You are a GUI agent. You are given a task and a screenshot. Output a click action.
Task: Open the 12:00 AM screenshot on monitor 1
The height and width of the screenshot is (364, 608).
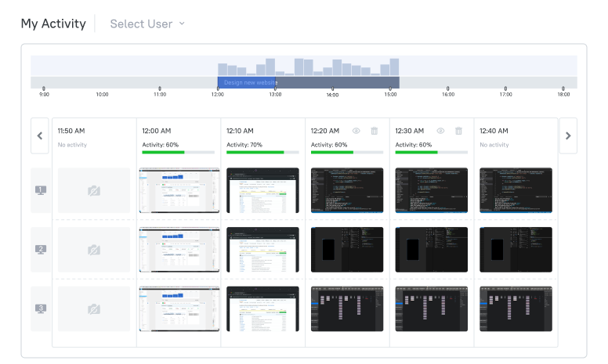[179, 190]
